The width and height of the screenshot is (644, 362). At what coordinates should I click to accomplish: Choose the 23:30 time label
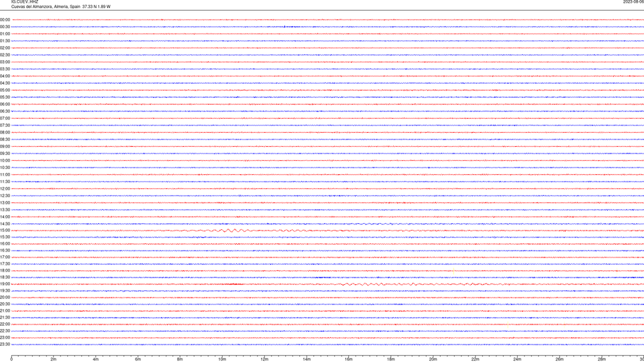(x=5, y=345)
